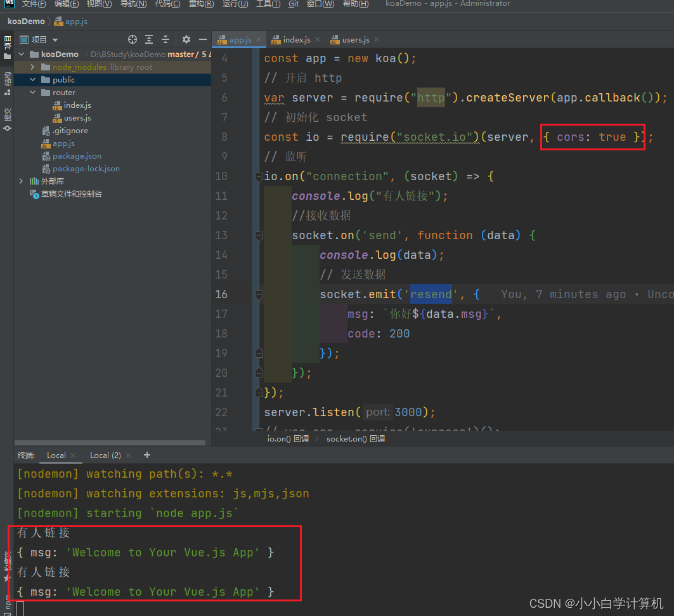This screenshot has width=674, height=616.
Task: Hide the project panel with minus icon
Action: click(x=203, y=39)
